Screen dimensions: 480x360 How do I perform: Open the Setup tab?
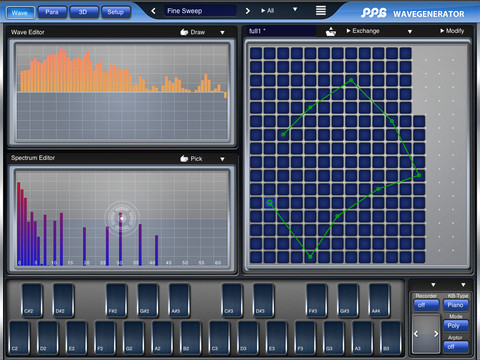click(x=115, y=12)
